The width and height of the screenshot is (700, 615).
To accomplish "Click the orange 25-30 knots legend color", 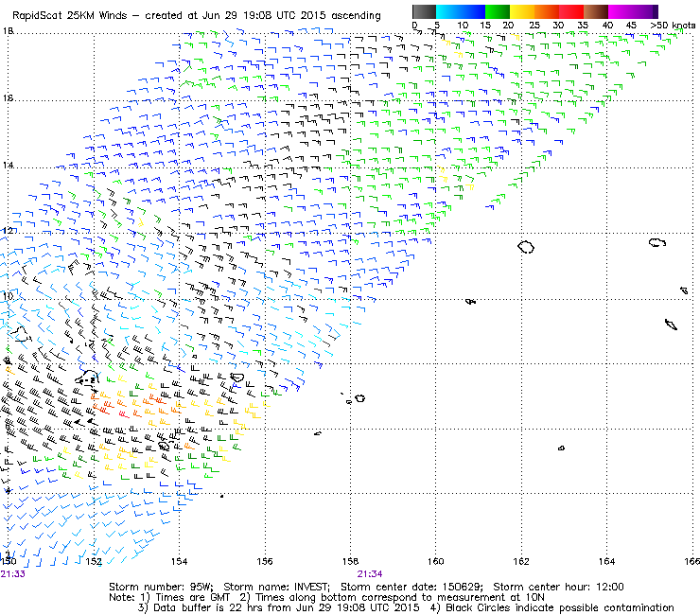I will click(x=547, y=11).
